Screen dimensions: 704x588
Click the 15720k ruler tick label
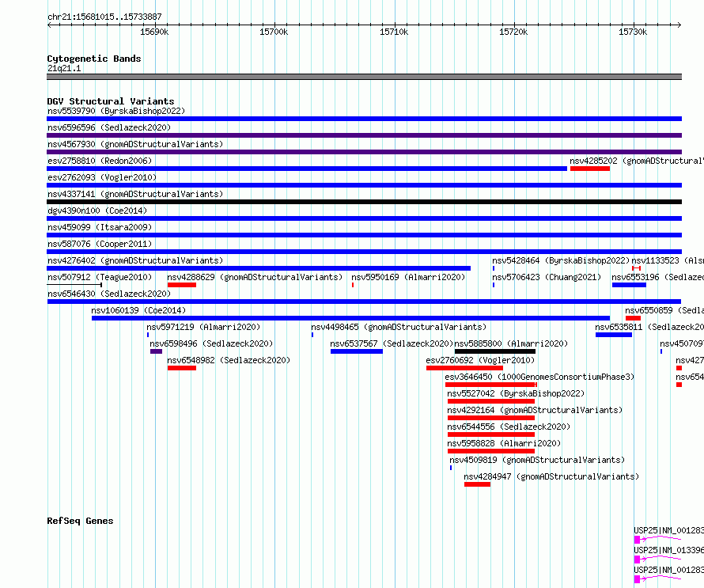tap(513, 32)
